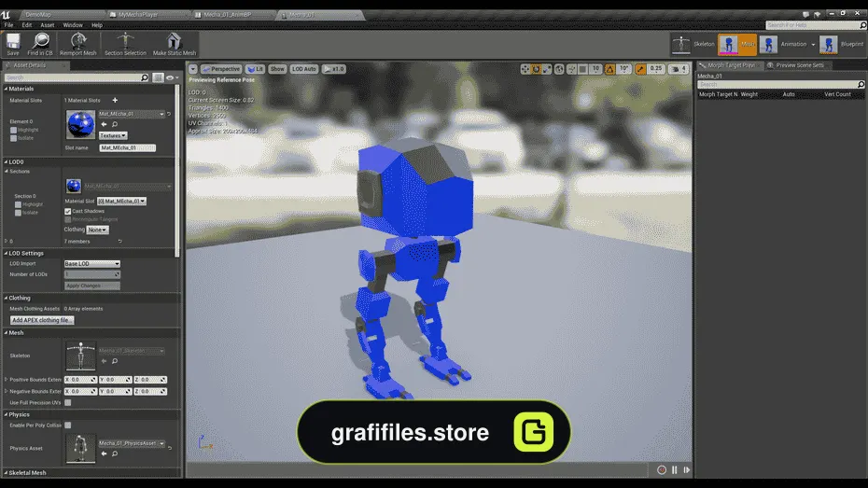Viewport: 868px width, 488px height.
Task: Click the surface snapping icon
Action: tap(571, 69)
